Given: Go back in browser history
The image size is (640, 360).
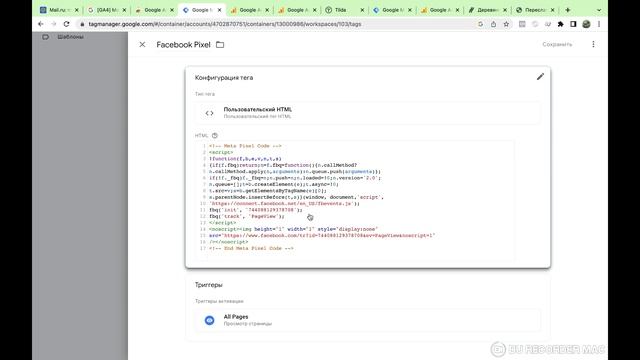Looking at the screenshot, I should (41, 24).
